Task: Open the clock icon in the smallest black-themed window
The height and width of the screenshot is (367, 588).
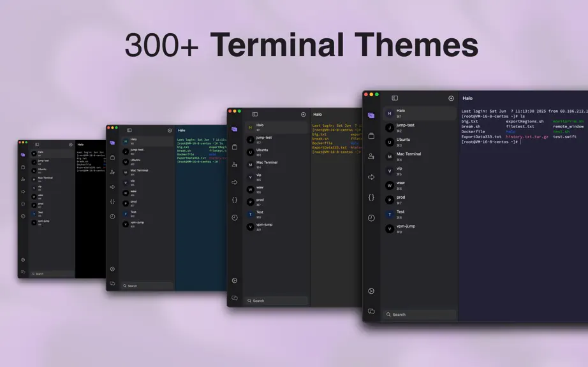Action: (x=23, y=216)
